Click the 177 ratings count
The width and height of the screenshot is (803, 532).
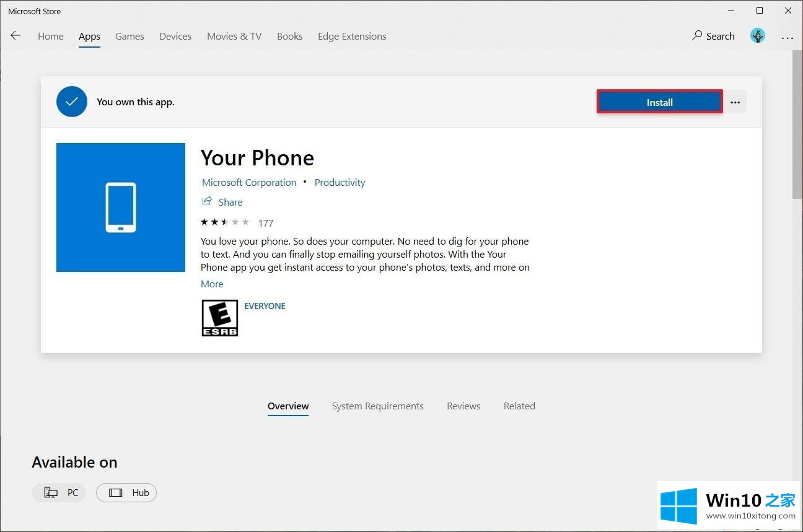click(266, 223)
